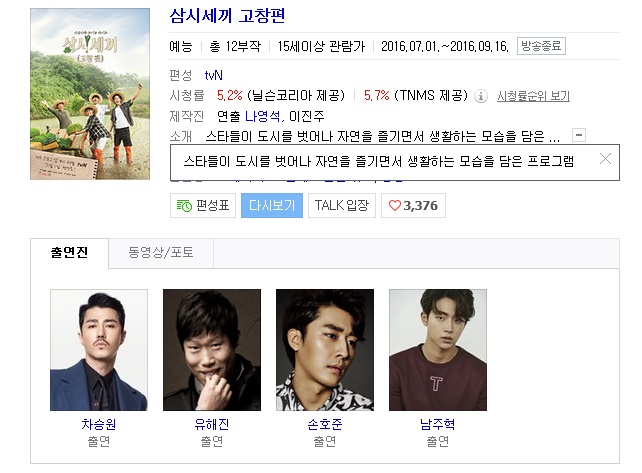Viewport: 642px width, 473px height.
Task: Click the 방송종료 status badge
Action: pos(541,46)
